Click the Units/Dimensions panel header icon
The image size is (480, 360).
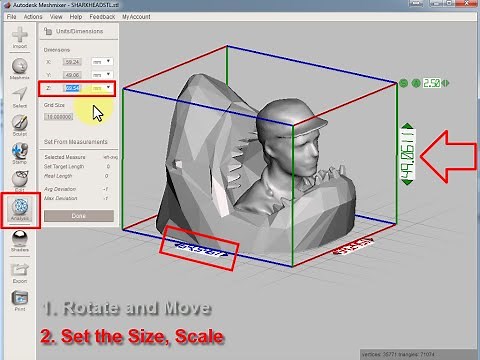(48, 31)
